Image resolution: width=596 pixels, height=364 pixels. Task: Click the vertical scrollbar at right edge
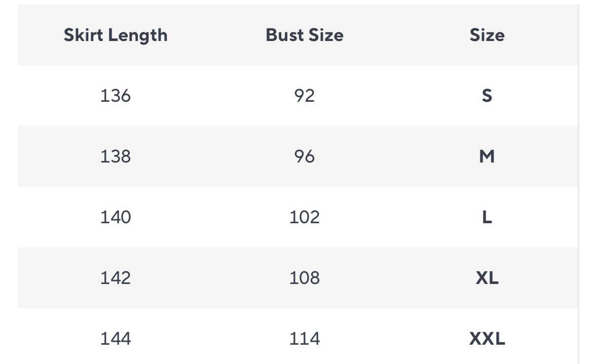pyautogui.click(x=579, y=184)
